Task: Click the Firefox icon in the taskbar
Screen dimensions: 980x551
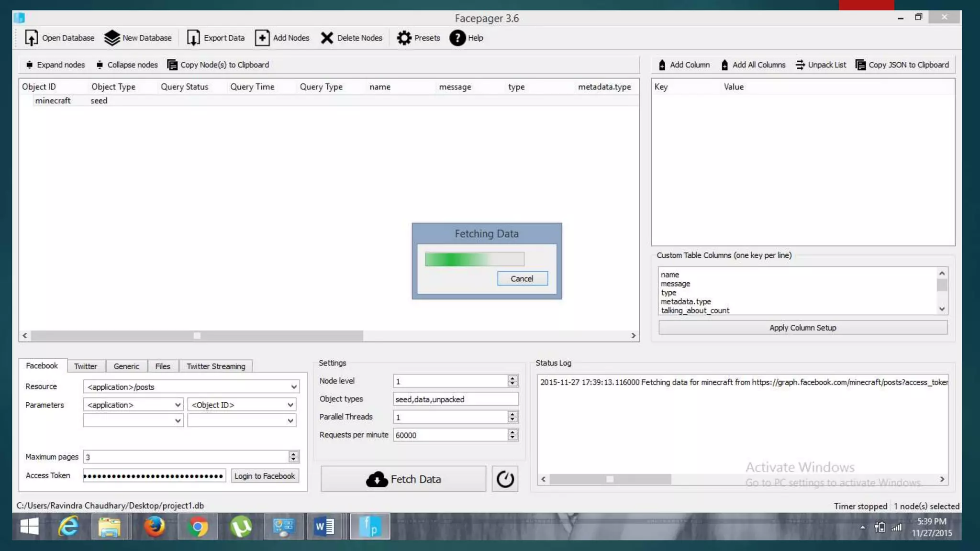Action: [154, 527]
